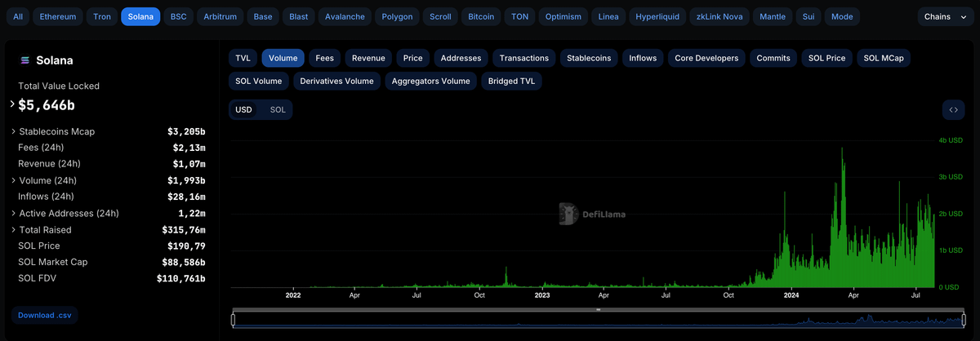Open the Linea chain tab
Viewport: 980px width, 341px height.
point(608,16)
